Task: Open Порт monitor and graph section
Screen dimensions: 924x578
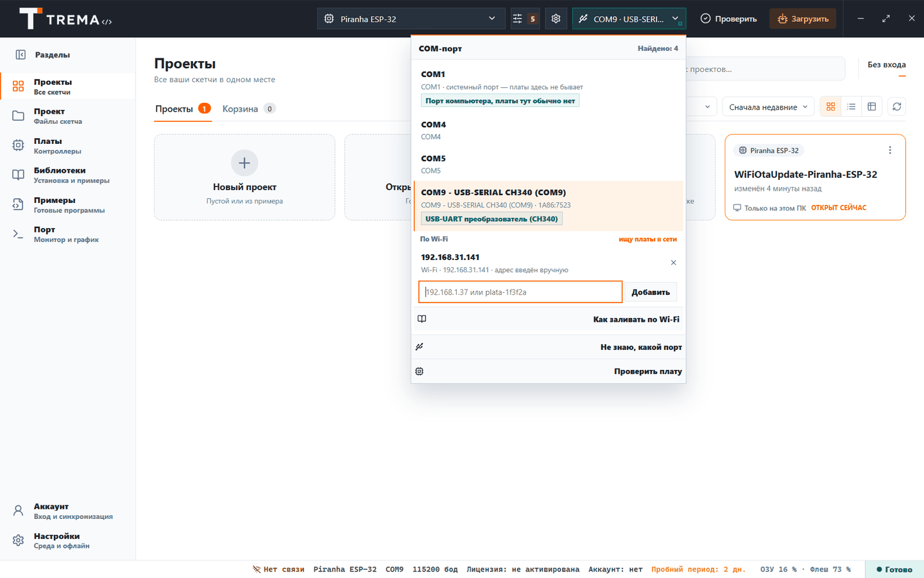Action: click(x=68, y=234)
